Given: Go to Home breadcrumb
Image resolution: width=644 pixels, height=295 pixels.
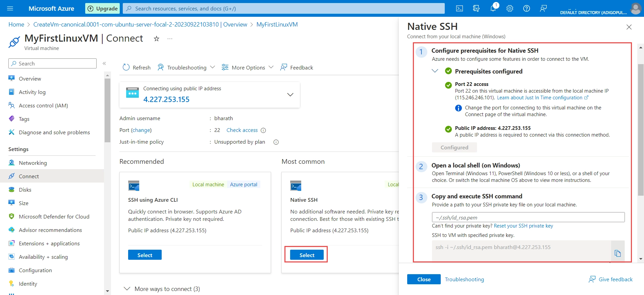Looking at the screenshot, I should [16, 24].
